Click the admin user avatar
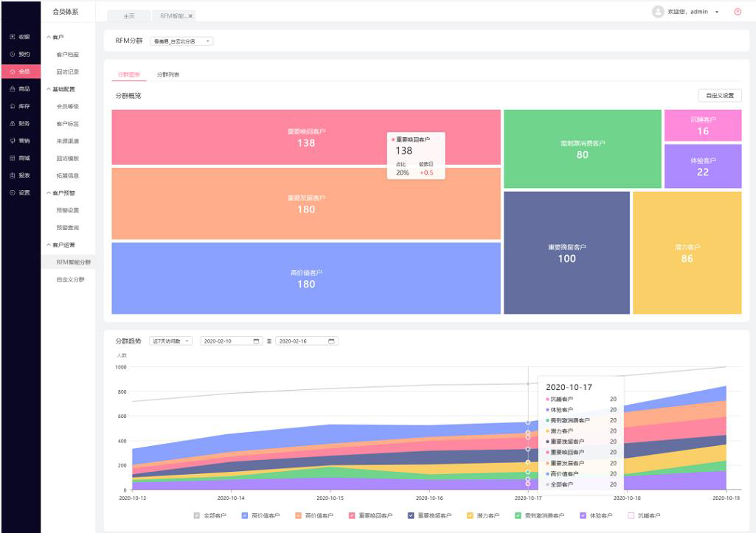Image resolution: width=756 pixels, height=533 pixels. pos(658,12)
